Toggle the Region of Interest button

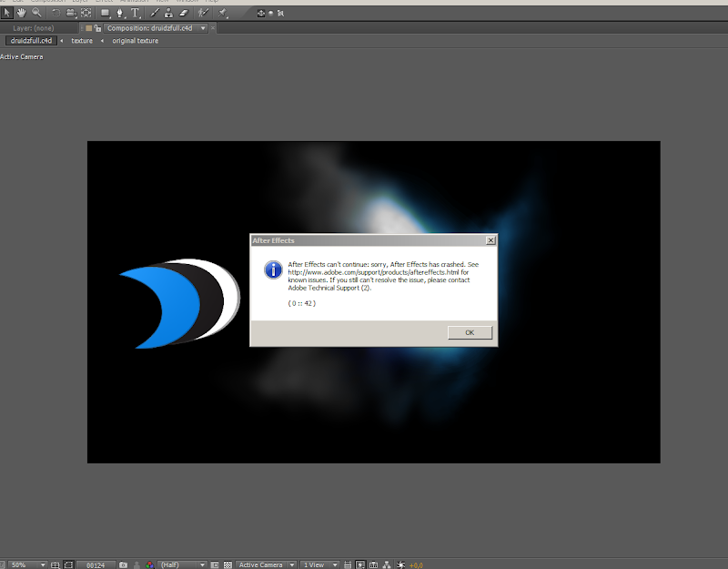tap(215, 564)
